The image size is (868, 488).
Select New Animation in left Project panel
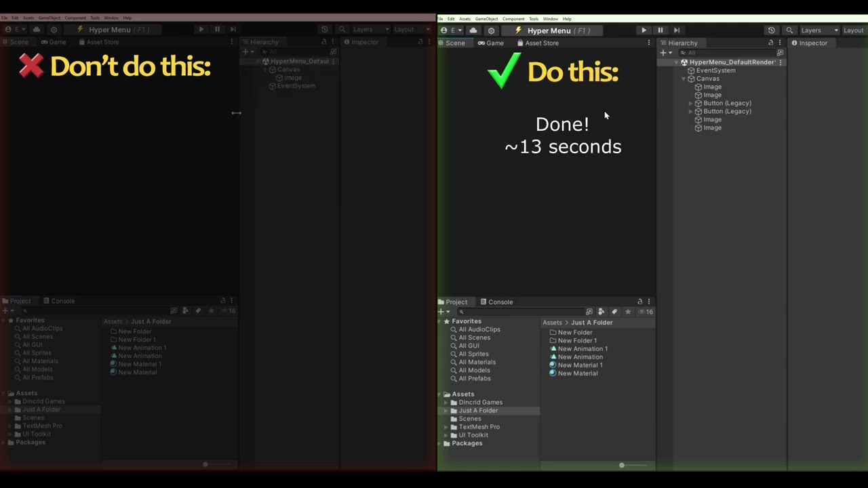coord(140,356)
